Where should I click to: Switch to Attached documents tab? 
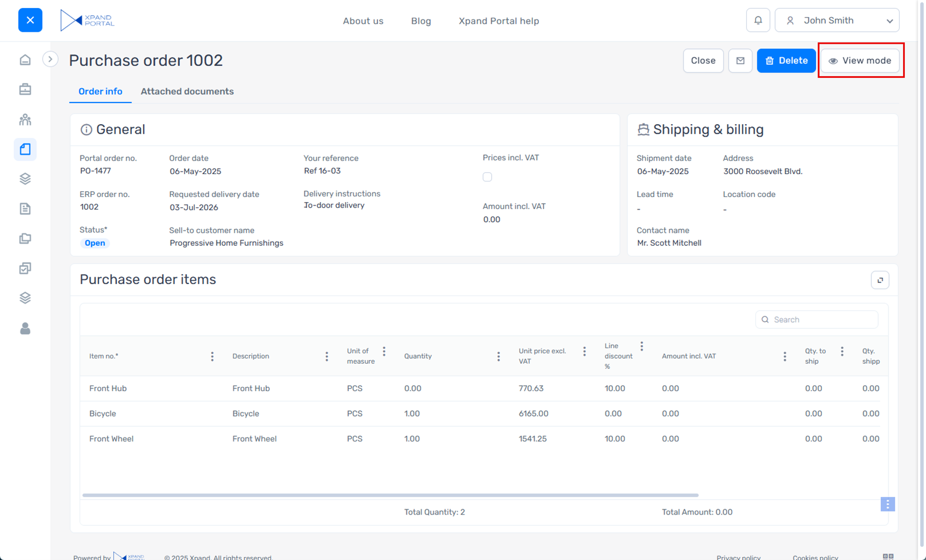[x=187, y=92]
